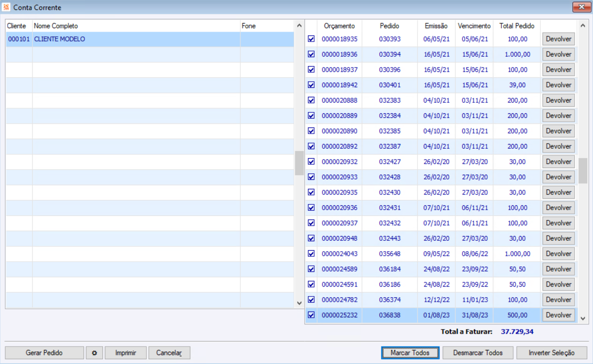This screenshot has height=364, width=593.
Task: Select the CLIENTE MODELO row
Action: click(x=150, y=39)
